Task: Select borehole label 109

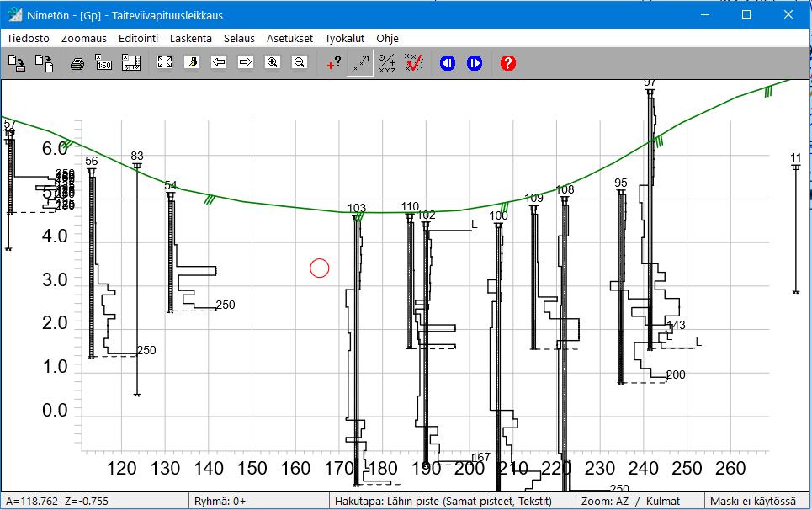Action: pos(534,199)
